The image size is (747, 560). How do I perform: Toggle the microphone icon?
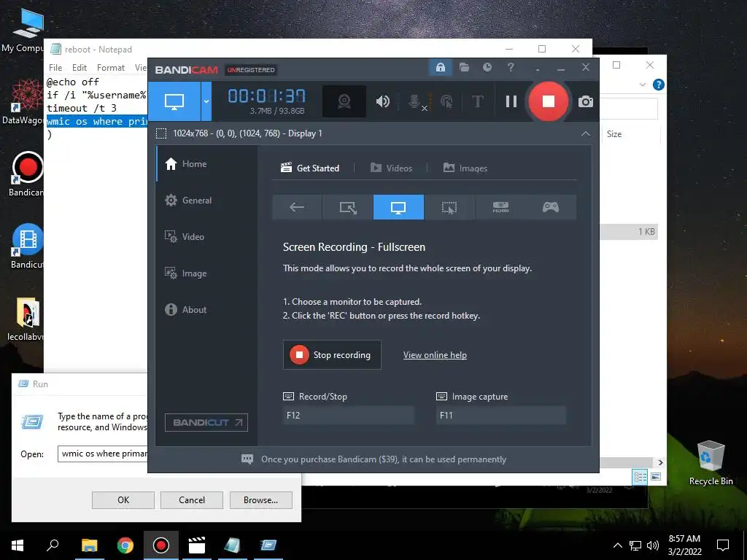[415, 101]
